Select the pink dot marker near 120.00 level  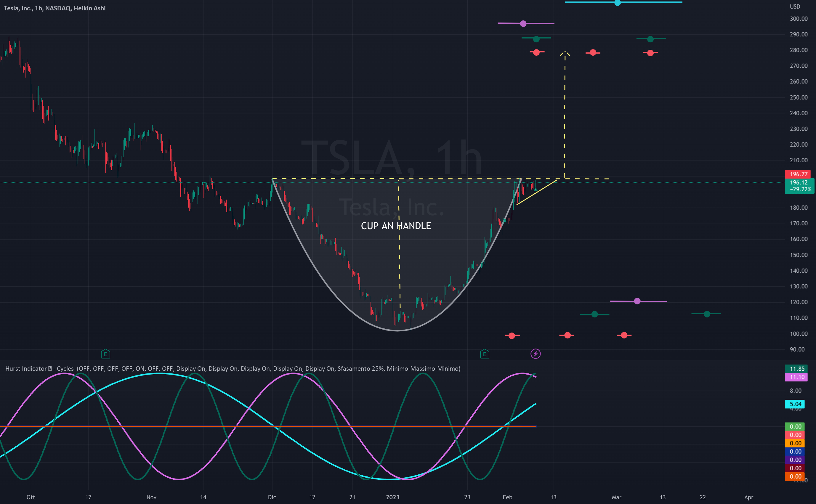tap(637, 301)
